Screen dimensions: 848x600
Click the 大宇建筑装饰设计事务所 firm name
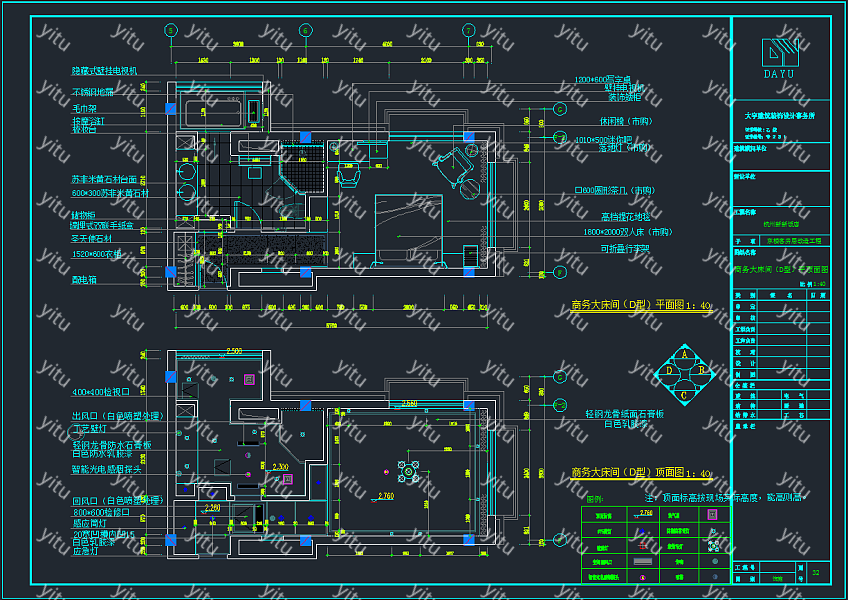pos(779,115)
